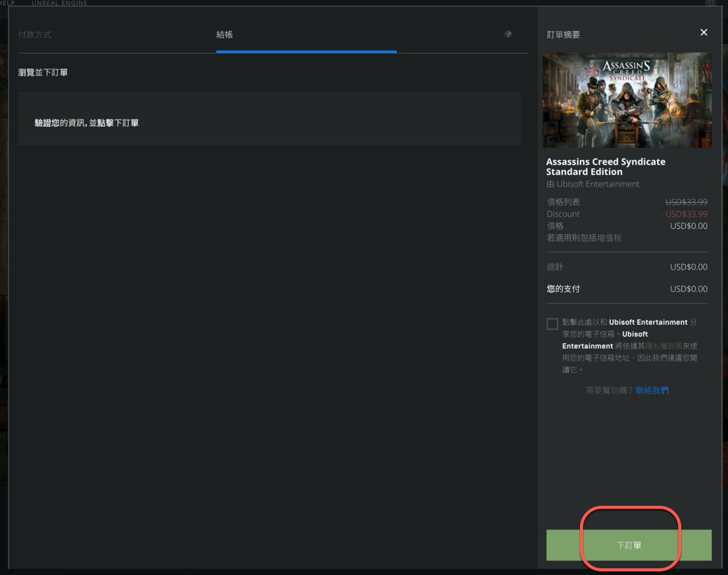
Task: Open the 聯絡我們 contact link
Action: coord(652,390)
